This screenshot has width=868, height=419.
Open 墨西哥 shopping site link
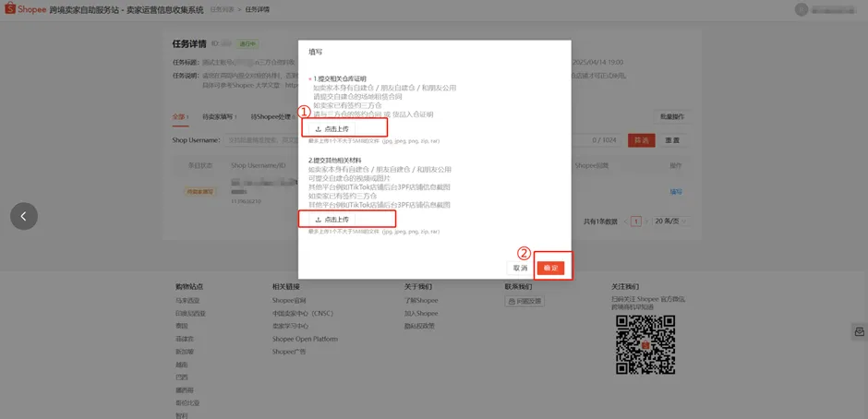[185, 390]
